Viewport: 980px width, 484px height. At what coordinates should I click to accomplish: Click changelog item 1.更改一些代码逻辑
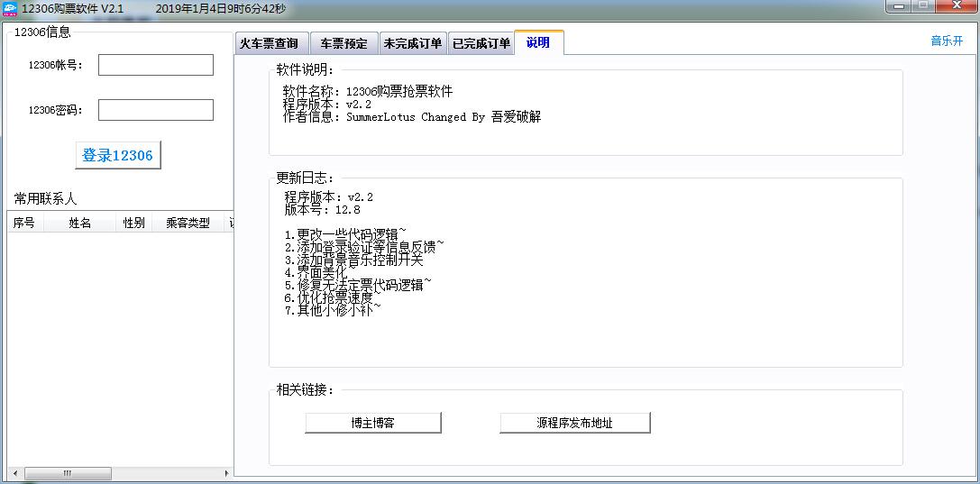pyautogui.click(x=345, y=235)
